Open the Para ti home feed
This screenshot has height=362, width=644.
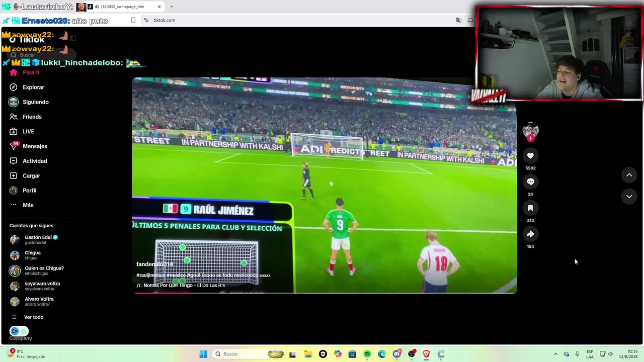point(24,72)
